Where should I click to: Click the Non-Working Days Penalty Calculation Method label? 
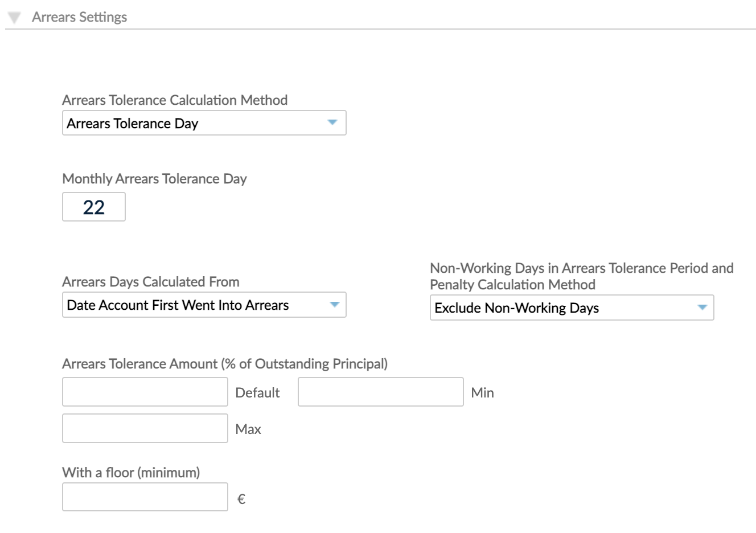point(581,276)
